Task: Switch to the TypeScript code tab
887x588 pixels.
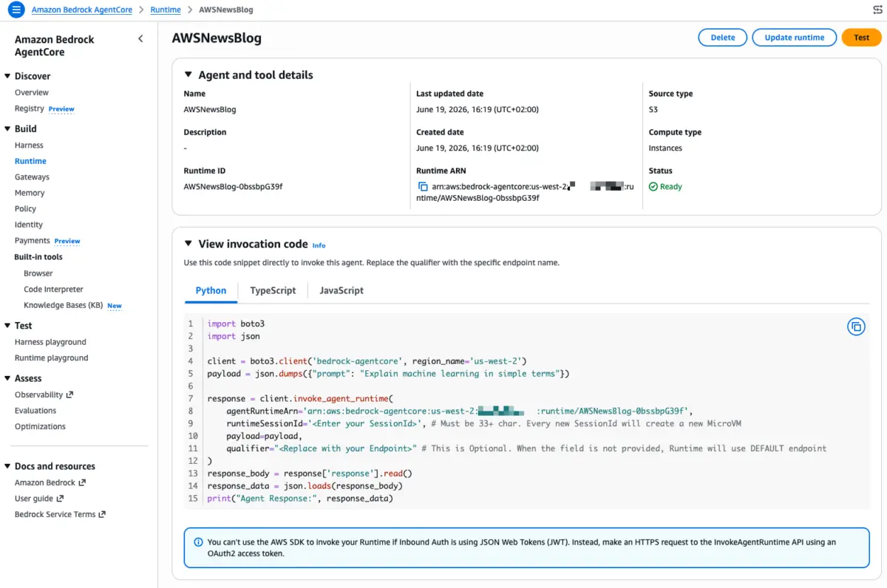Action: 273,290
